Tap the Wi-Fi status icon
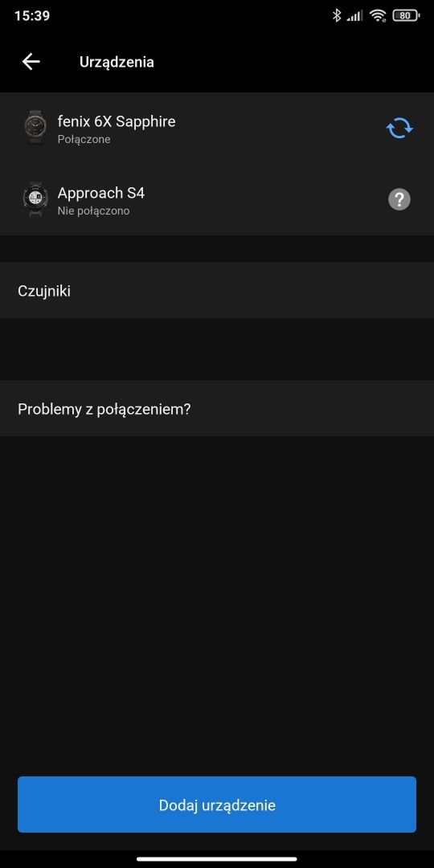 pos(378,15)
